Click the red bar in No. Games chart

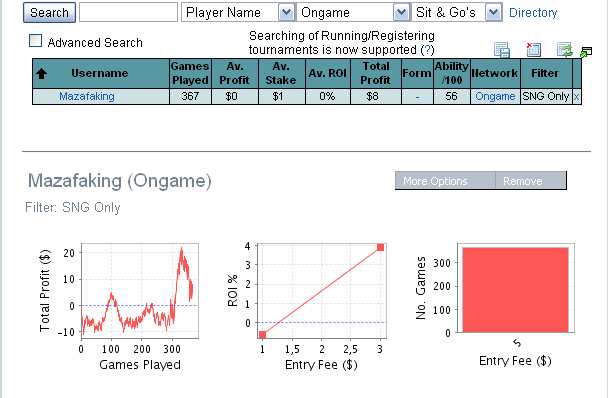(515, 290)
